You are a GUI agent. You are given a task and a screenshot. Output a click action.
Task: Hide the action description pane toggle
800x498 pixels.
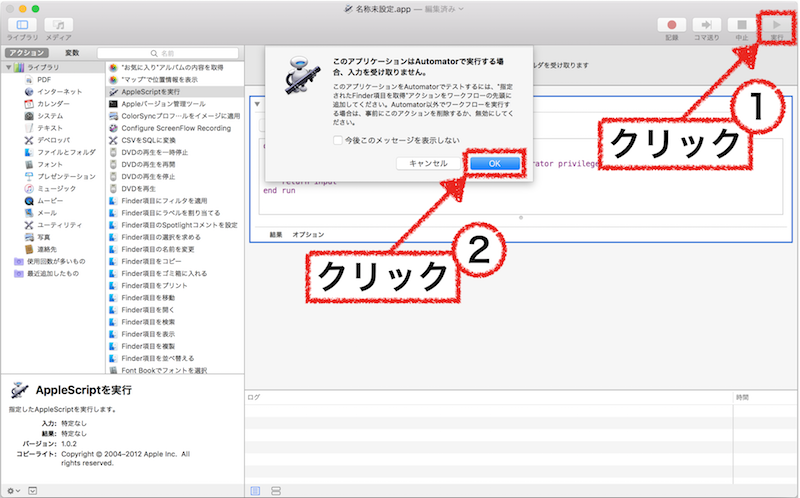(x=33, y=491)
